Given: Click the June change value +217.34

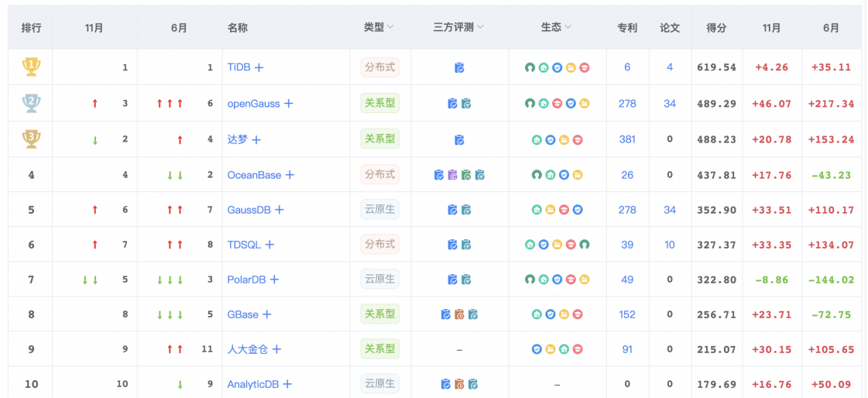Looking at the screenshot, I should click(831, 103).
